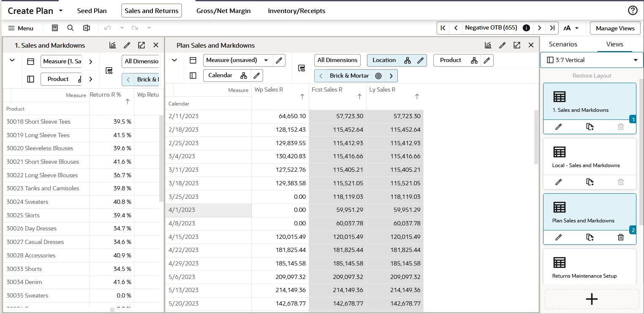The width and height of the screenshot is (644, 314).
Task: Open the Product hierarchy icon in right pane
Action: click(x=474, y=60)
